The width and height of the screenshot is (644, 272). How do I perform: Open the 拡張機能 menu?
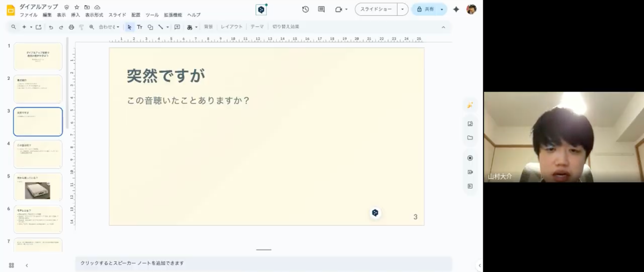click(x=173, y=15)
